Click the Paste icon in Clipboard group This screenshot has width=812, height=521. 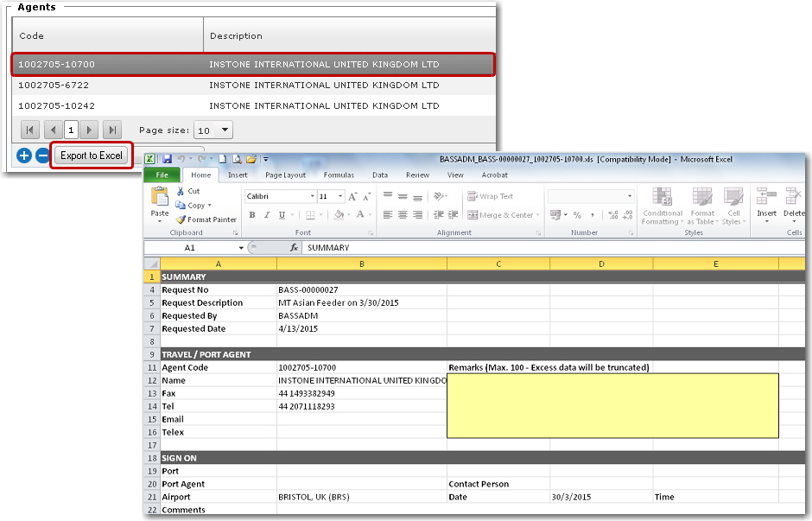[160, 200]
